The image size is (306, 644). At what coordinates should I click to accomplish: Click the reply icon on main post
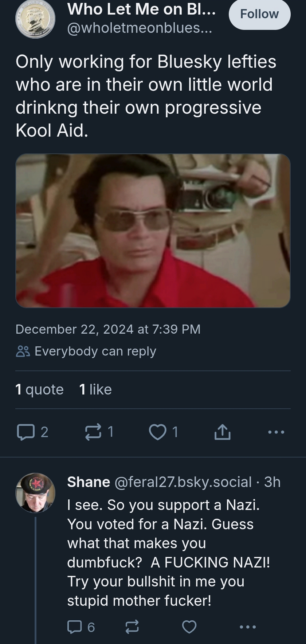pyautogui.click(x=25, y=432)
